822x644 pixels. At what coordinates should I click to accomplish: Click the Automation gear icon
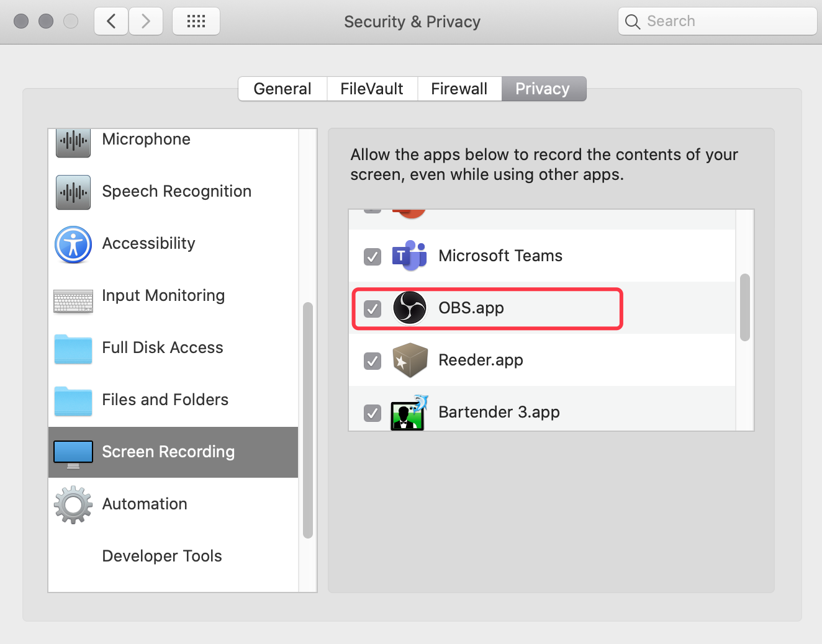[73, 505]
